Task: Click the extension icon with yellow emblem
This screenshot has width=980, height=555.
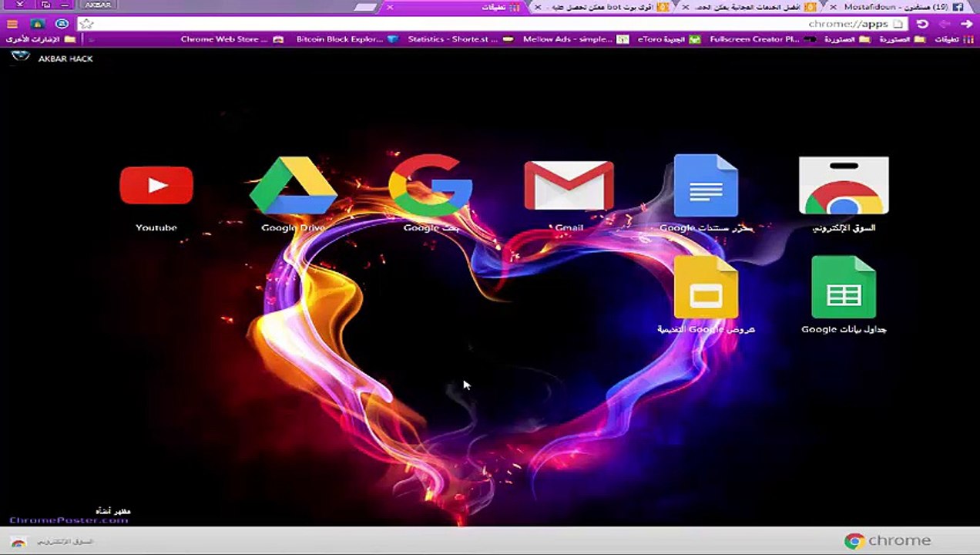Action: click(x=37, y=24)
